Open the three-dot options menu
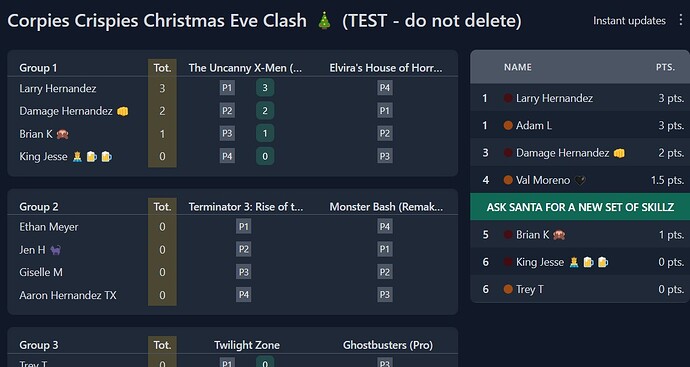The image size is (690, 367). click(681, 21)
